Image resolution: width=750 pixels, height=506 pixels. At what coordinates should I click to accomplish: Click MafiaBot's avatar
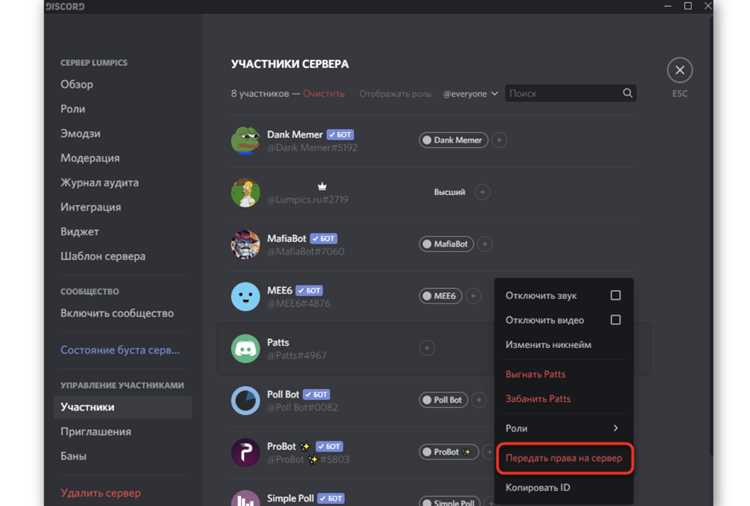(245, 244)
